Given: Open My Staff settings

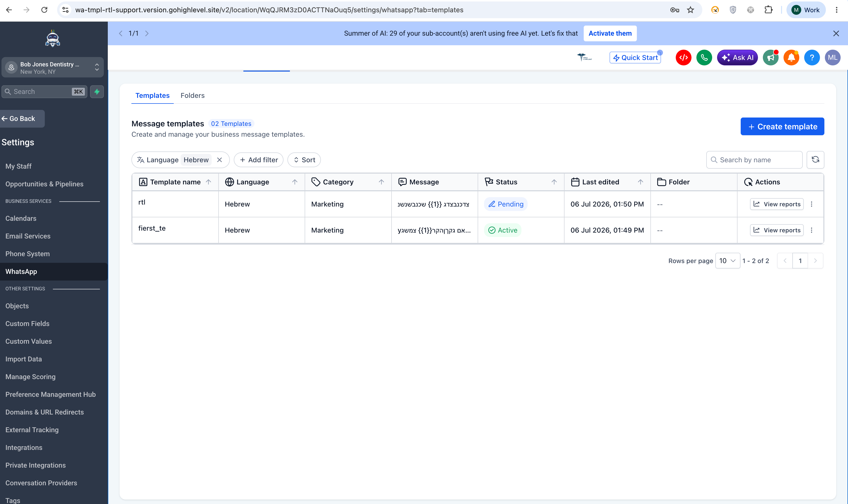Looking at the screenshot, I should (18, 166).
